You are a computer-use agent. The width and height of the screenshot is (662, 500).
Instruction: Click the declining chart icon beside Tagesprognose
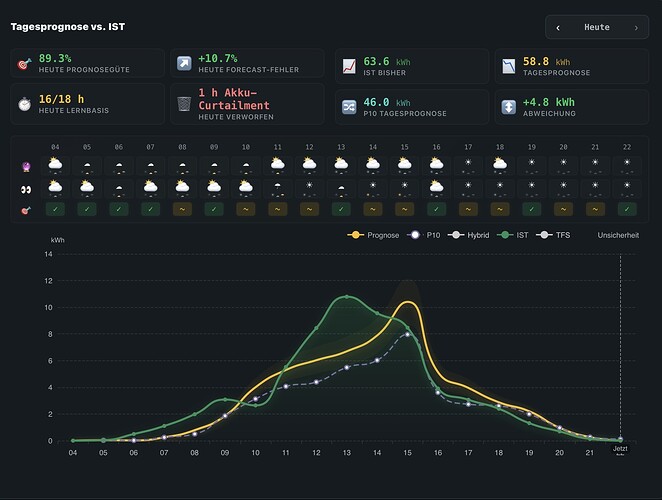tap(509, 66)
